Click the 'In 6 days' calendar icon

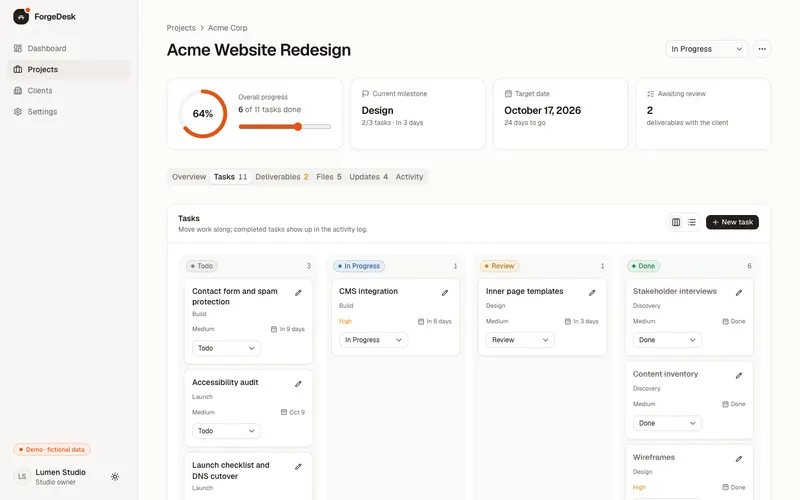[x=421, y=321]
